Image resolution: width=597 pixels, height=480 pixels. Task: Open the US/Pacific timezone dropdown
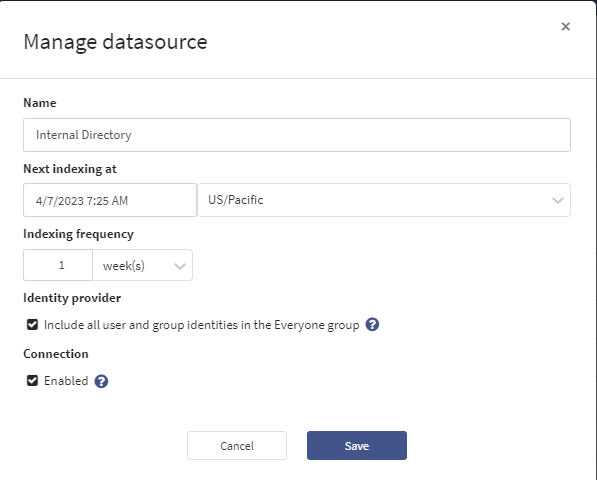point(384,200)
